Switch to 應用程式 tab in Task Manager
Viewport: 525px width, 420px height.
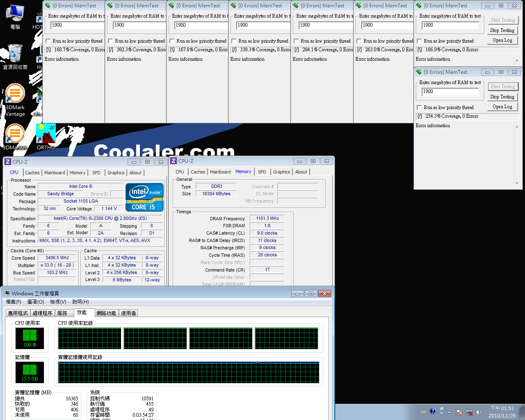click(18, 313)
